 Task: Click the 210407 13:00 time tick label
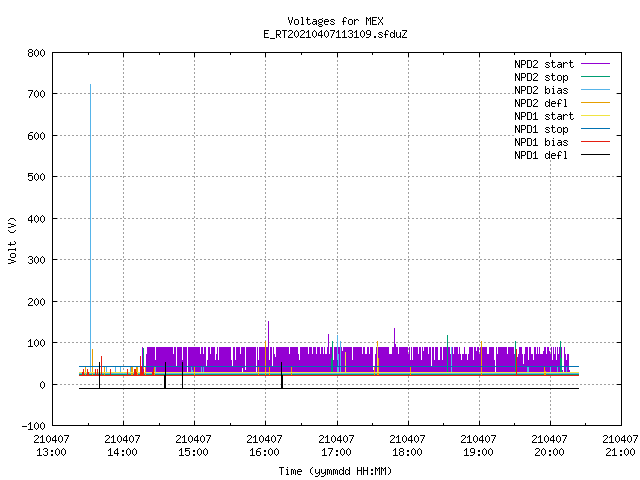click(x=51, y=445)
